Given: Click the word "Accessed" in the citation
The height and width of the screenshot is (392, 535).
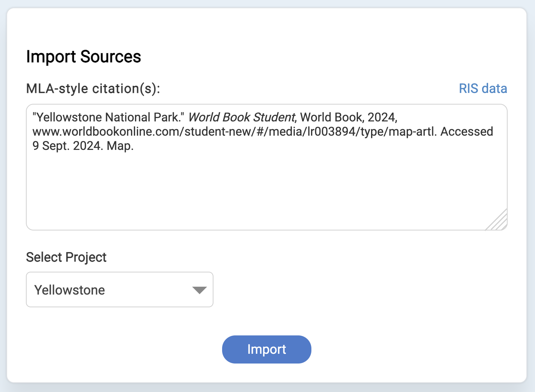Looking at the screenshot, I should [x=467, y=132].
